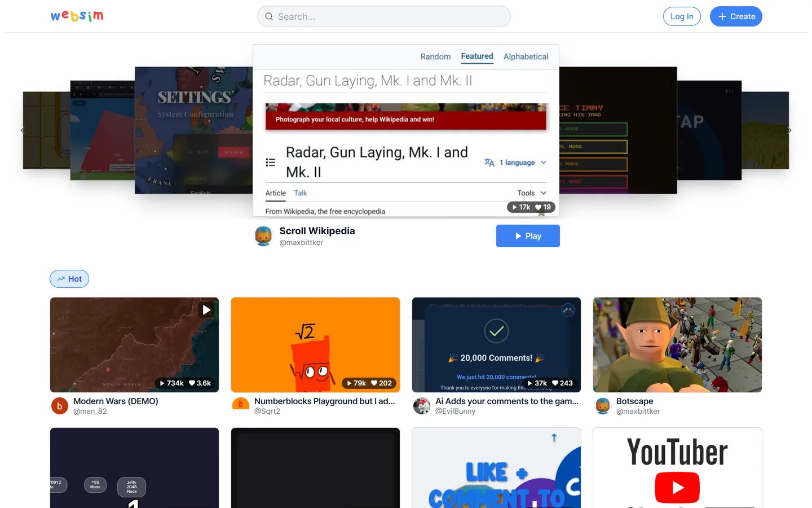Click Scroll Wikipedia author avatar
The width and height of the screenshot is (812, 508).
click(x=263, y=236)
